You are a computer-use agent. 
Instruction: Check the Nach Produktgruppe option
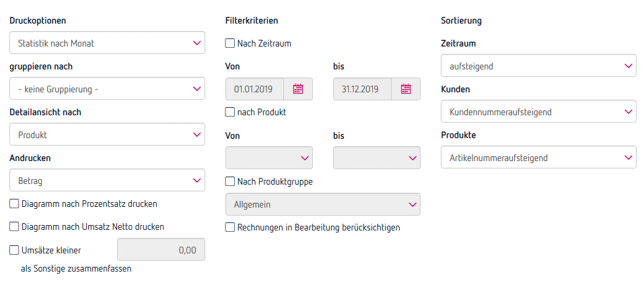click(230, 181)
